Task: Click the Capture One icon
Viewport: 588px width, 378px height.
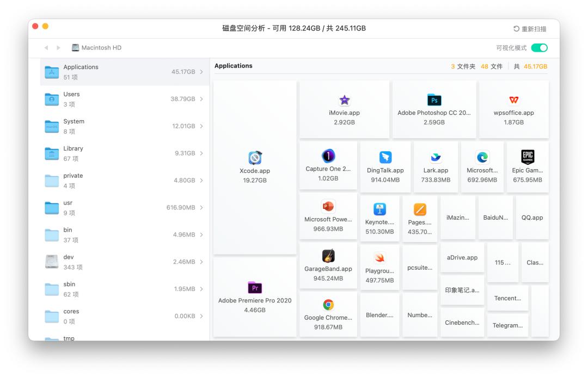Action: pyautogui.click(x=328, y=156)
